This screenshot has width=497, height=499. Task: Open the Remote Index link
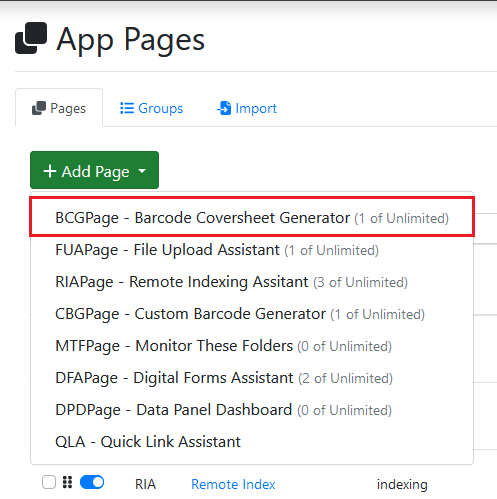coord(233,484)
